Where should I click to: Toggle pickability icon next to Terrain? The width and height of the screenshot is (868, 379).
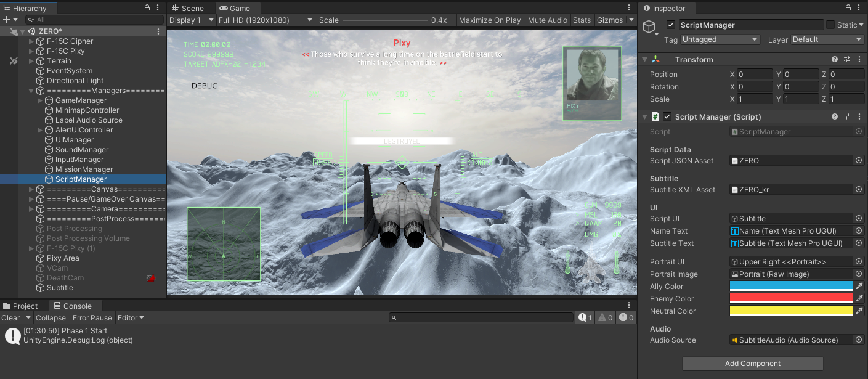(14, 61)
